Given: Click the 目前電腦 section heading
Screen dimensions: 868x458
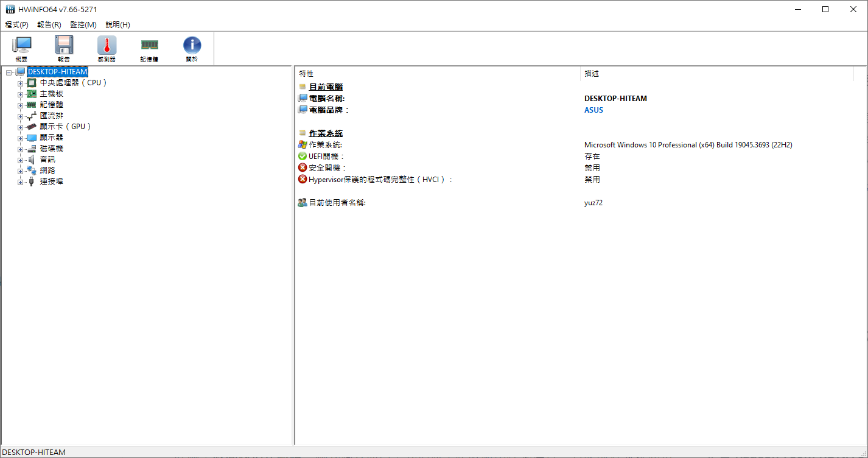Looking at the screenshot, I should [x=326, y=87].
